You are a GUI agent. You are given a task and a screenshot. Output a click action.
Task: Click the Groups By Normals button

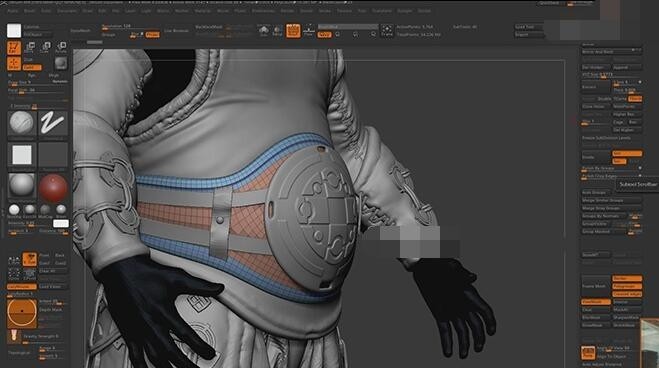pyautogui.click(x=604, y=216)
